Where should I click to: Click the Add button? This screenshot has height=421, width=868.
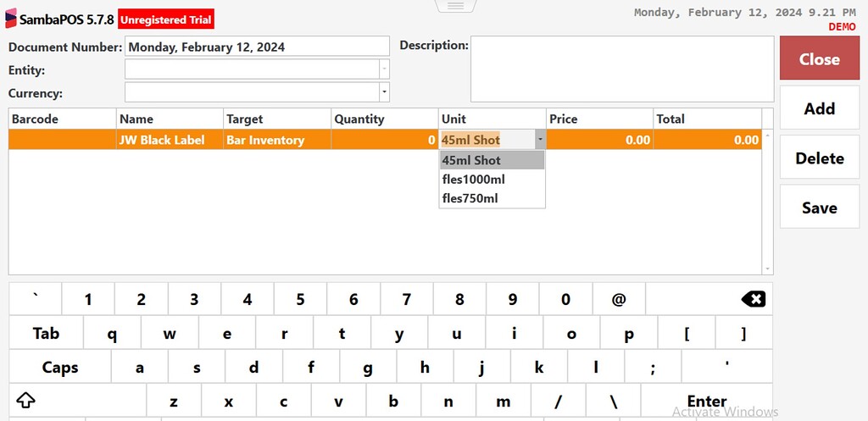click(x=820, y=108)
